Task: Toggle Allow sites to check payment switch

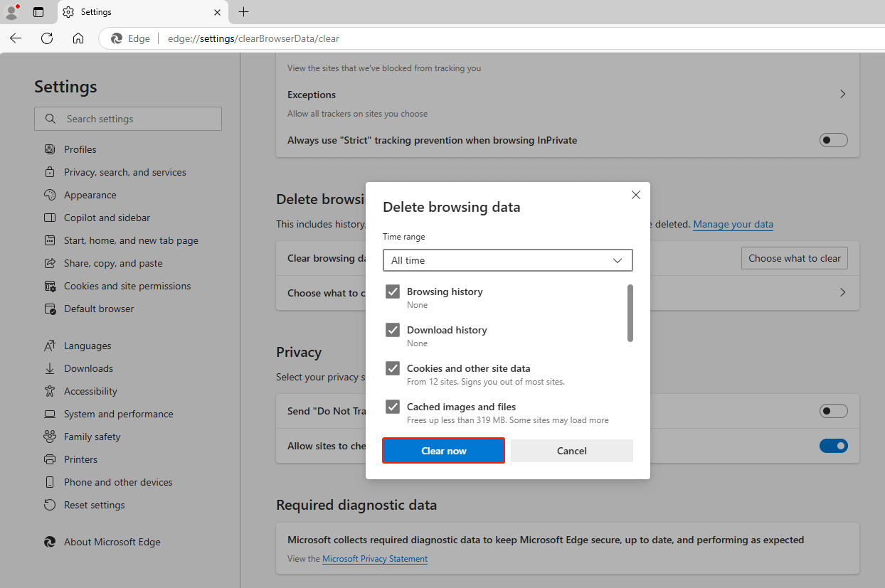Action: pos(834,446)
